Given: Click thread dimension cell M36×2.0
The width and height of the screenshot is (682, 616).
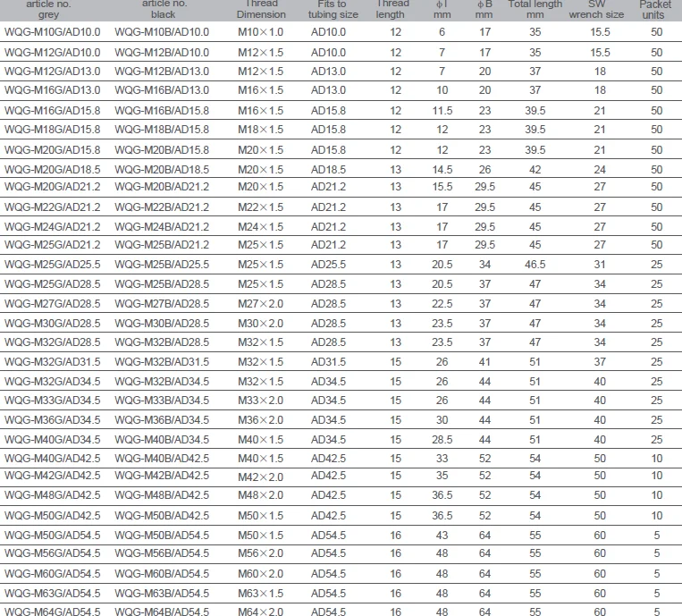Looking at the screenshot, I should tap(261, 420).
